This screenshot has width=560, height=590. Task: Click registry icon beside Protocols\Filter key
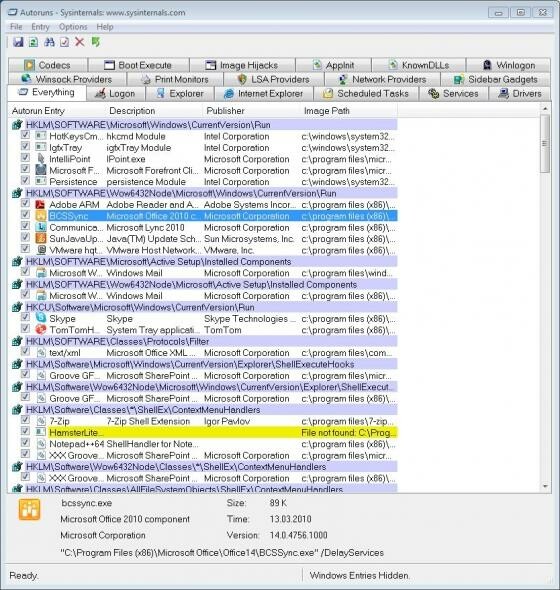point(17,341)
